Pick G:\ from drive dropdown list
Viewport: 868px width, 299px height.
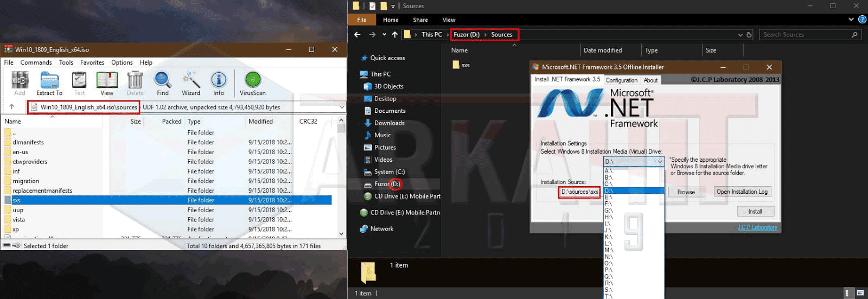pyautogui.click(x=634, y=211)
